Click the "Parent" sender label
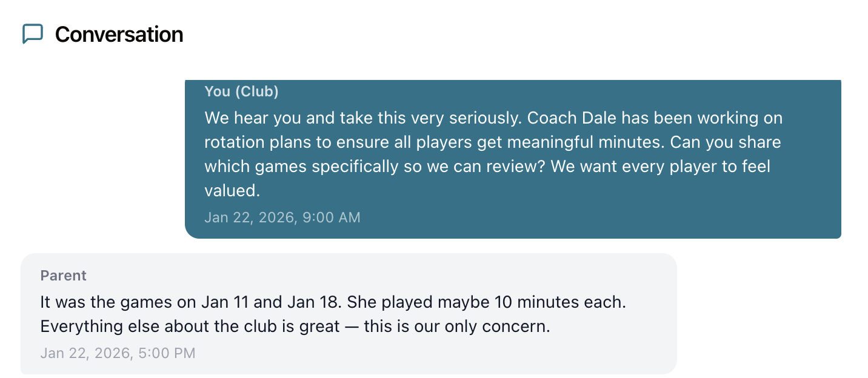Viewport: 868px width, 378px height. (x=64, y=276)
